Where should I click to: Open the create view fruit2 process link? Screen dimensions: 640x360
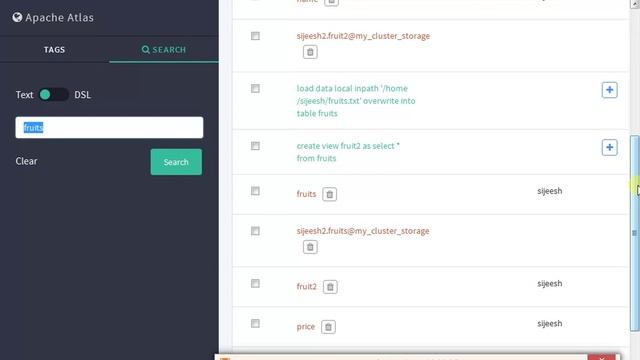348,152
